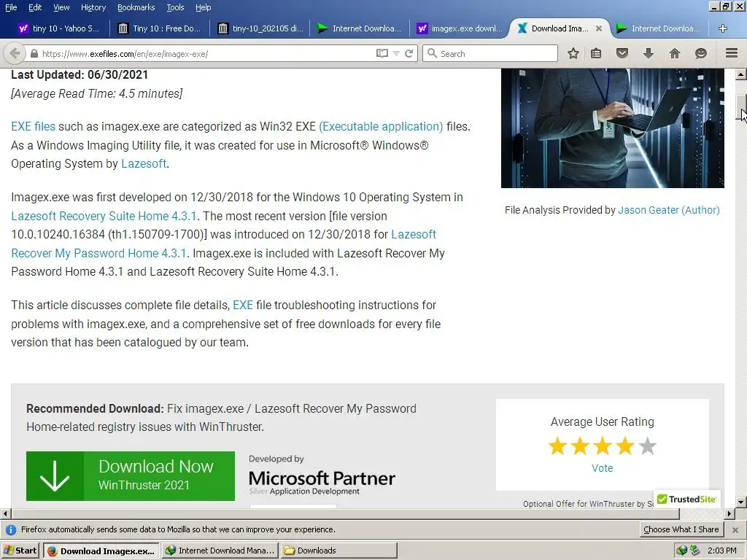Viewport: 747px width, 560px height.
Task: Open reader view icon in address bar
Action: coord(382,53)
